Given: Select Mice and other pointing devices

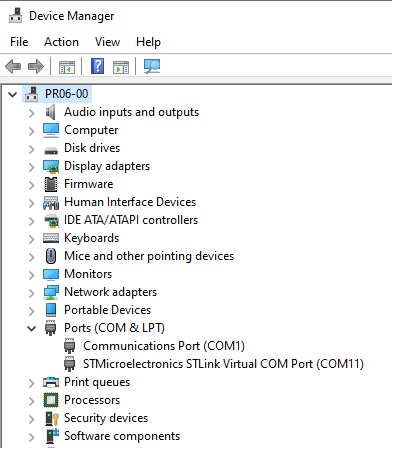Looking at the screenshot, I should [149, 256].
